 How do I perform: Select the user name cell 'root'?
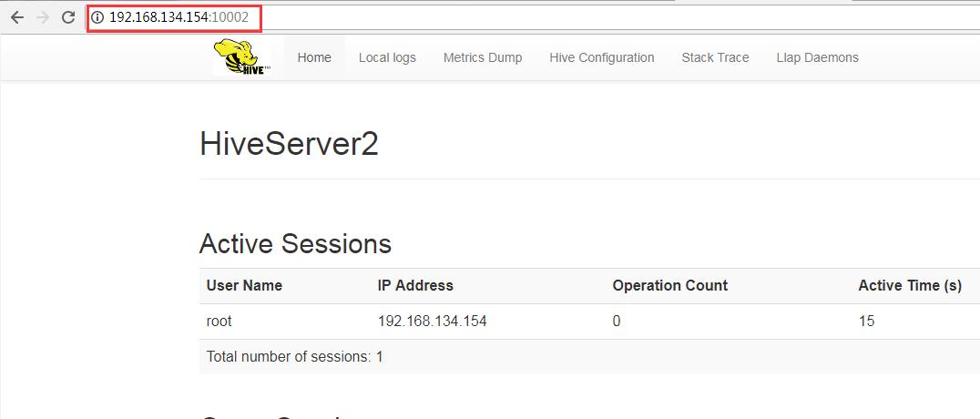pos(219,322)
